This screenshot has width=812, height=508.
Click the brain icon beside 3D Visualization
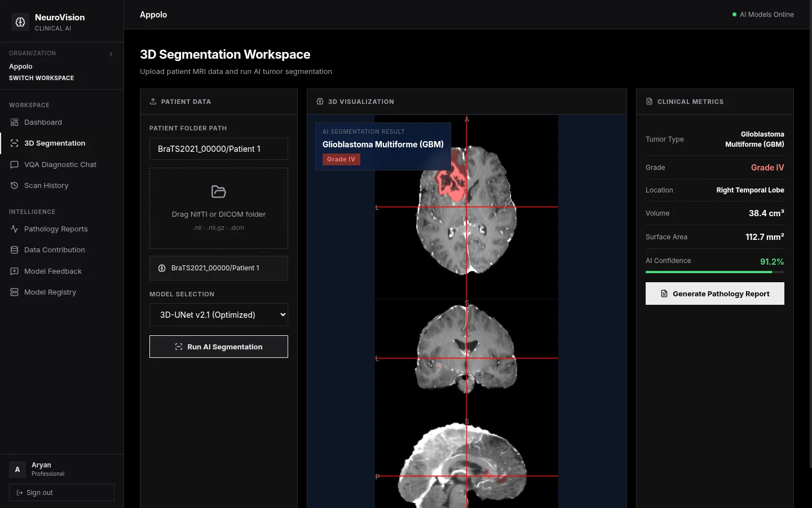(x=320, y=102)
